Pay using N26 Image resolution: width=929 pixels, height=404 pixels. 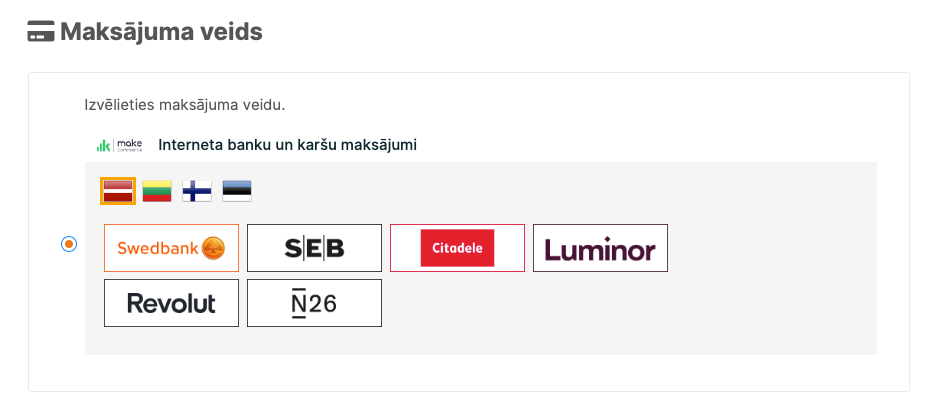pos(314,303)
